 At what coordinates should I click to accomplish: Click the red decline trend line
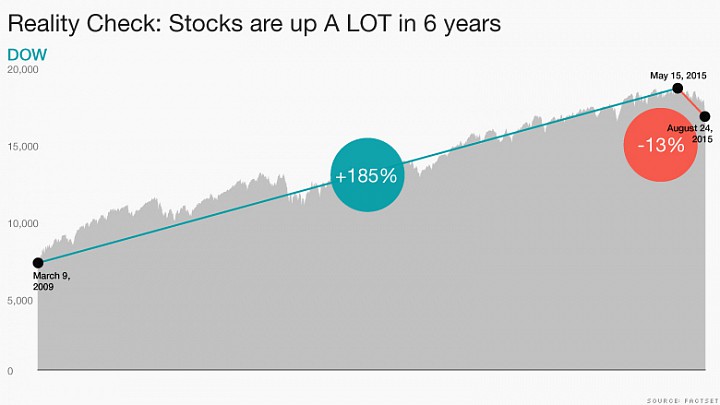point(691,102)
